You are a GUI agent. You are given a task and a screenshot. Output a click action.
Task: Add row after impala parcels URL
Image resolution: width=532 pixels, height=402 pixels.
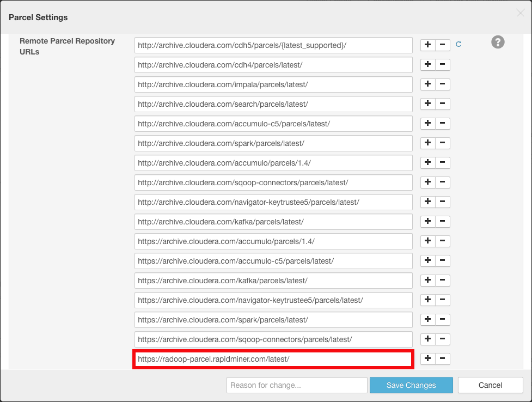[428, 84]
